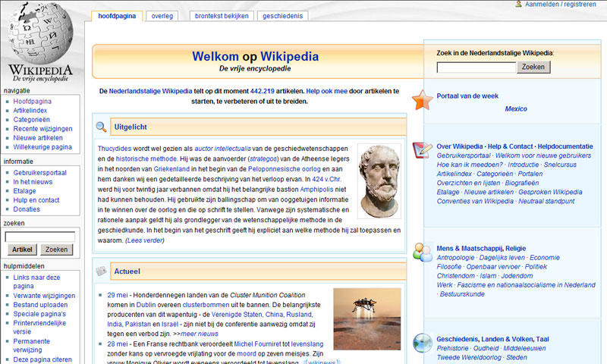
Task: Open the Mexico portal link
Action: point(516,109)
